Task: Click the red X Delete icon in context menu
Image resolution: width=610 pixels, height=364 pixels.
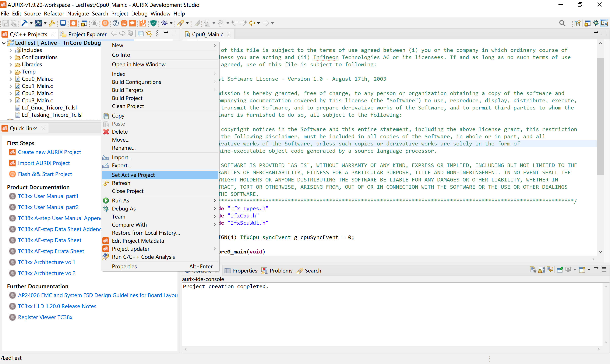Action: point(106,132)
